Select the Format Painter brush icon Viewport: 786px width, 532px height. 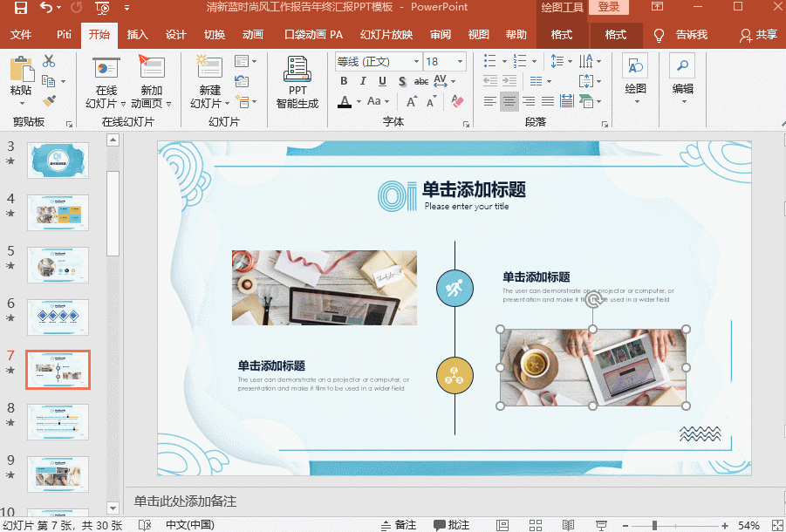49,101
